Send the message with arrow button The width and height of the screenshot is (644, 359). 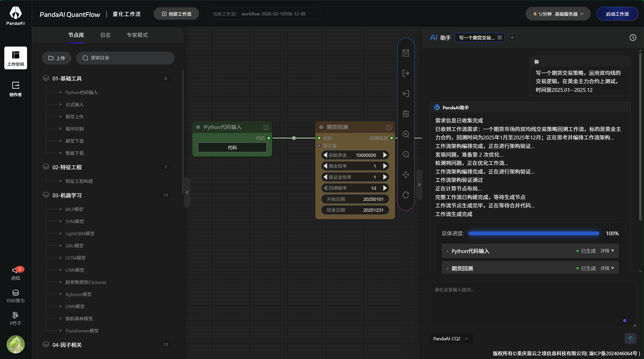[x=630, y=338]
